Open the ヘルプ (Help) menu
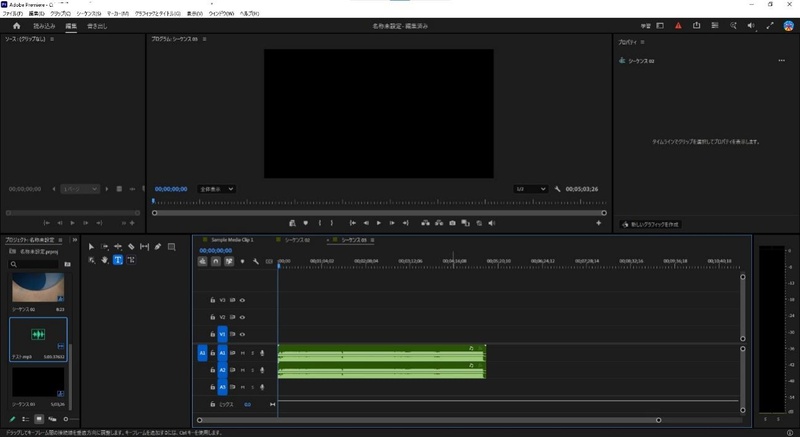The image size is (800, 437). pos(249,14)
